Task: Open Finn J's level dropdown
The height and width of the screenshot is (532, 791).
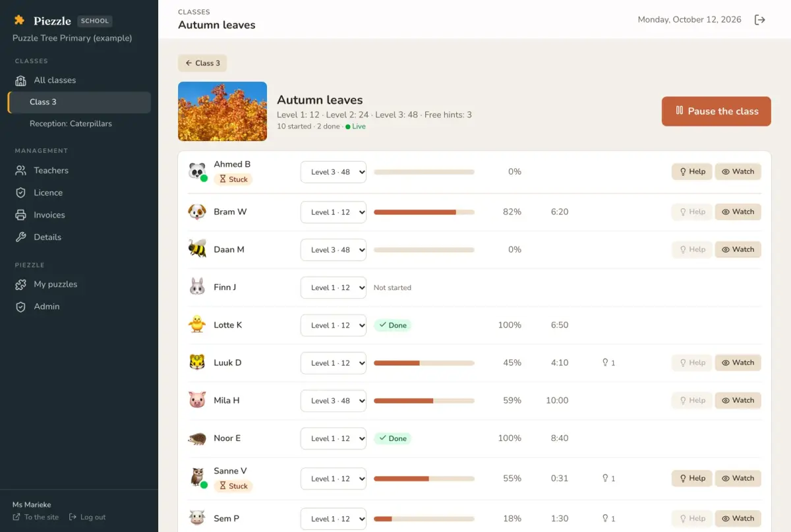Action: point(334,287)
